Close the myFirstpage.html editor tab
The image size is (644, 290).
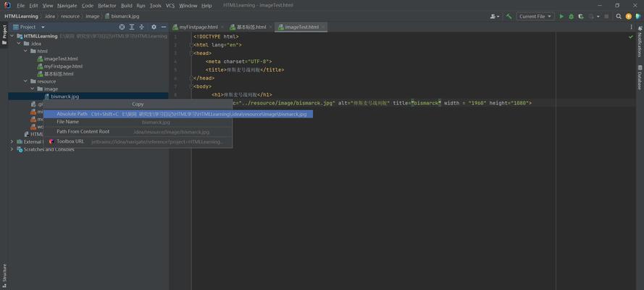coord(222,27)
